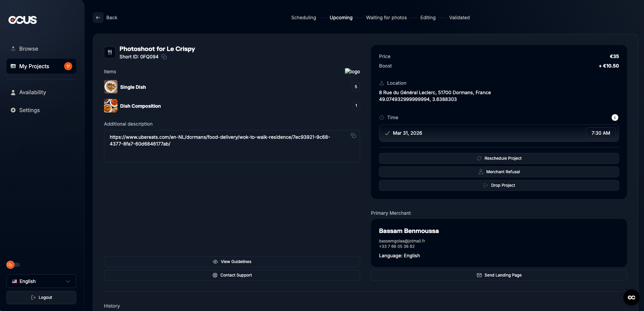The width and height of the screenshot is (644, 311).
Task: Send Landing Page to merchant
Action: [499, 275]
